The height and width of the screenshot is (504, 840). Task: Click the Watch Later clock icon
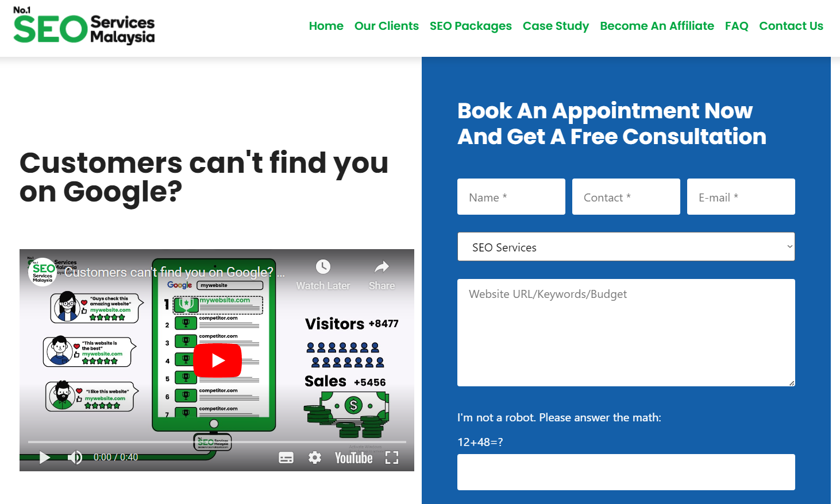[x=323, y=267]
